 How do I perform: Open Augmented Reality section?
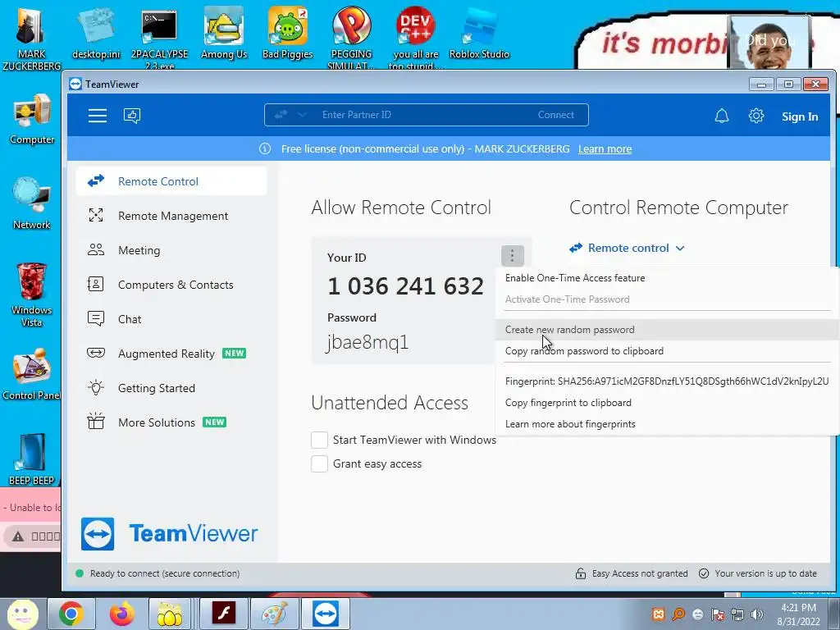point(171,354)
